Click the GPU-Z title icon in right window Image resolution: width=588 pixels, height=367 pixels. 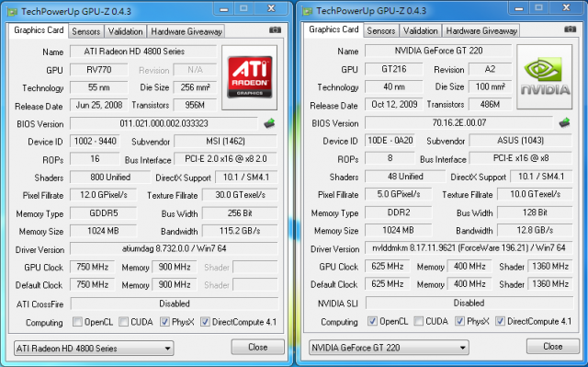(308, 11)
